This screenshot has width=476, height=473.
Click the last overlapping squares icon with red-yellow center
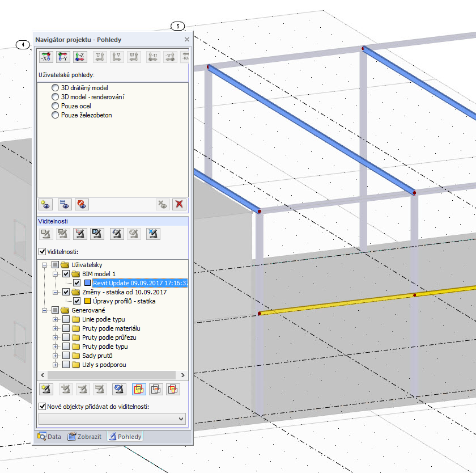[x=173, y=389]
